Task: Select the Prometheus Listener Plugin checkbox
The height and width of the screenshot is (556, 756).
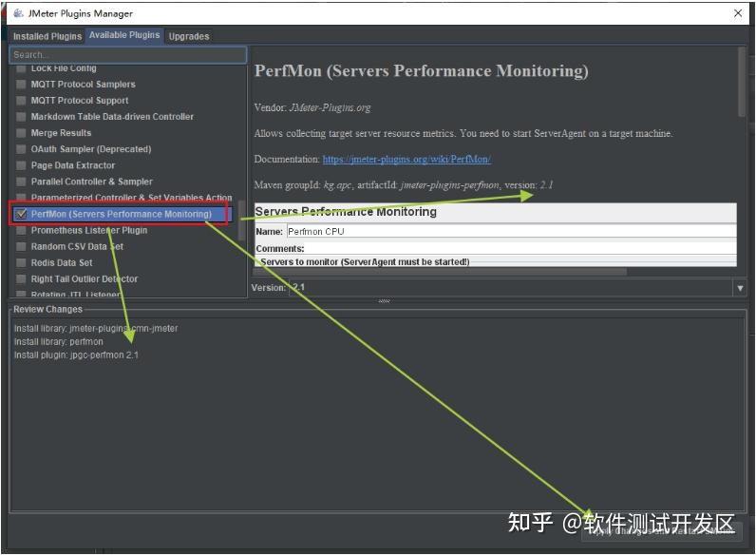Action: click(x=21, y=231)
